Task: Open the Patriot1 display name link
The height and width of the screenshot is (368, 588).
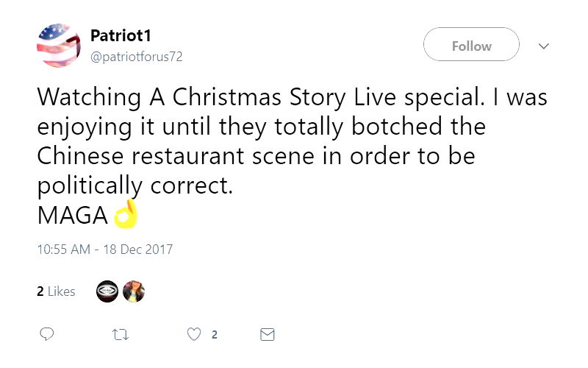Action: 121,35
